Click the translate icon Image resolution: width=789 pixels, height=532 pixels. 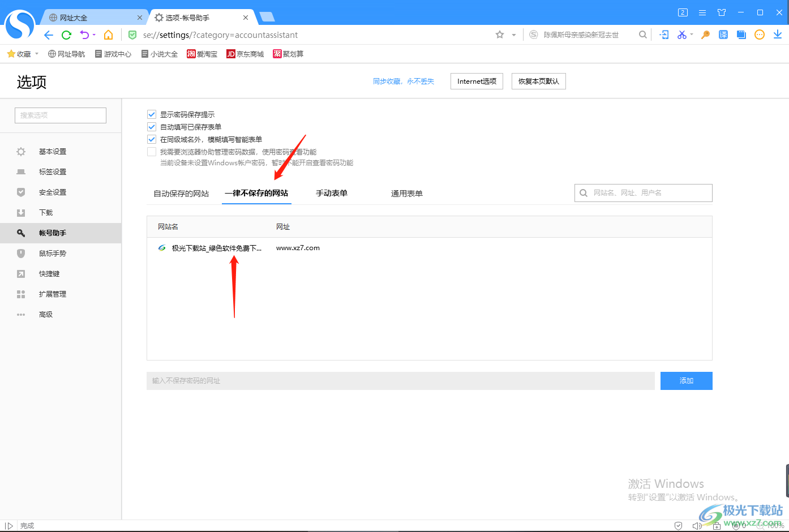point(723,35)
